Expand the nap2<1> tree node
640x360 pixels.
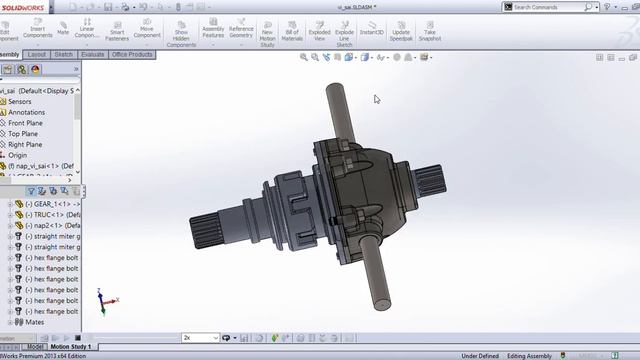pyautogui.click(x=10, y=225)
